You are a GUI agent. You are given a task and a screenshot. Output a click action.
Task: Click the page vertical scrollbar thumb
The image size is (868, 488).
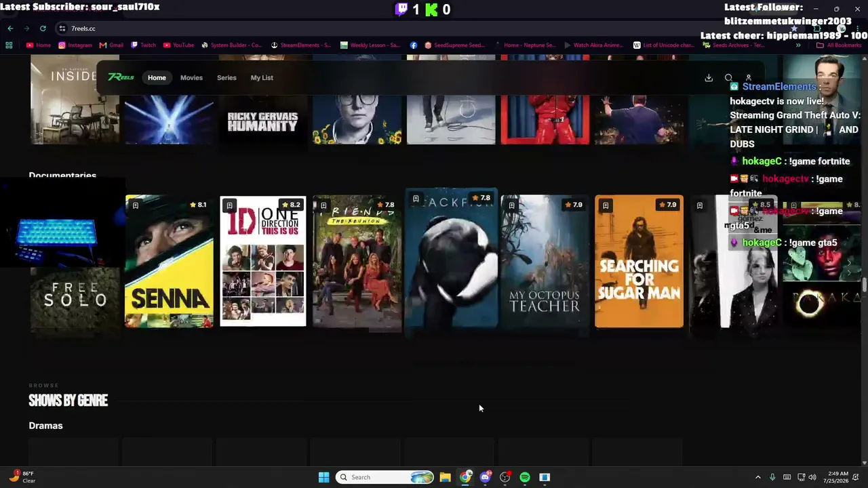pos(865,284)
